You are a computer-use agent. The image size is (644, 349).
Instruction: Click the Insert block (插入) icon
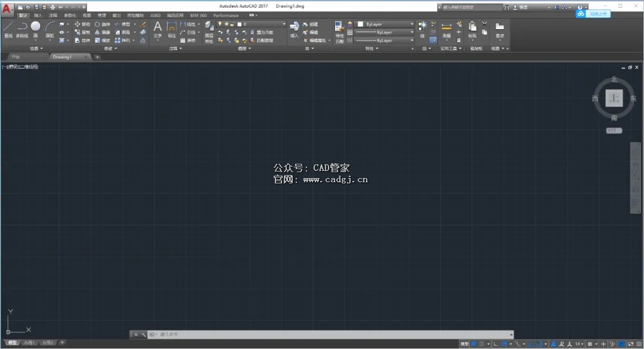pos(294,30)
